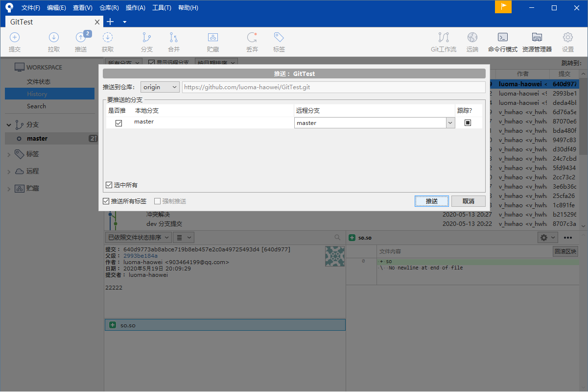Open the 查看(V) menu

point(82,8)
